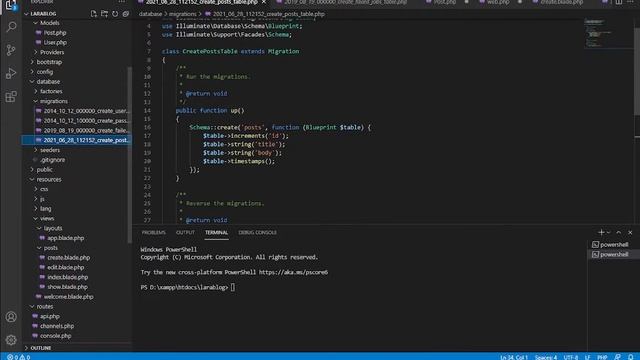Switch to the Debug Console tab

[x=258, y=233]
